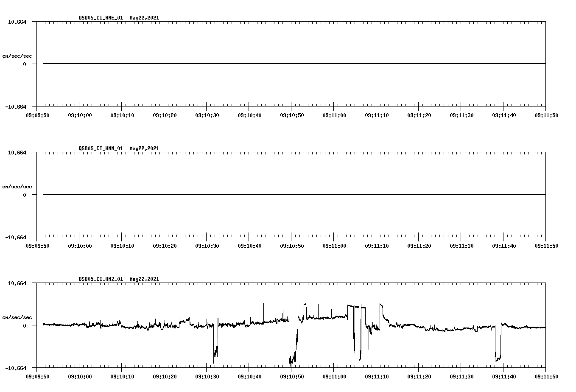Select the May22,2021 date on the bottom plot
The width and height of the screenshot is (576, 392).
tap(144, 279)
